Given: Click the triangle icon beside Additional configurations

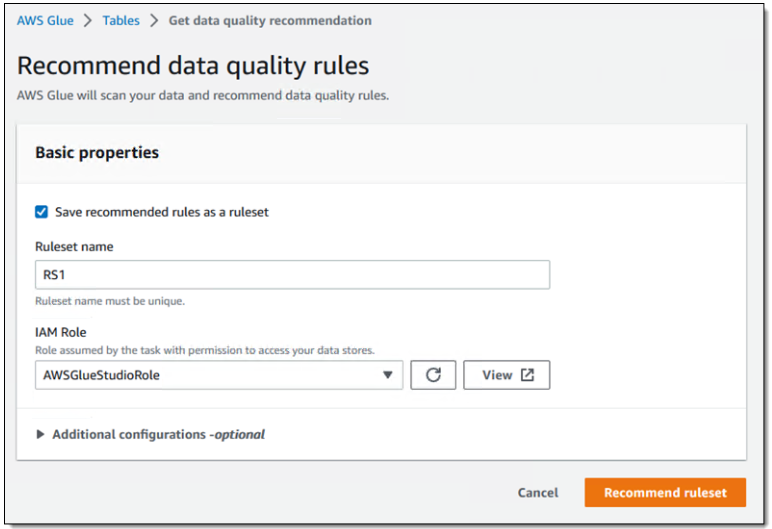Looking at the screenshot, I should point(41,435).
